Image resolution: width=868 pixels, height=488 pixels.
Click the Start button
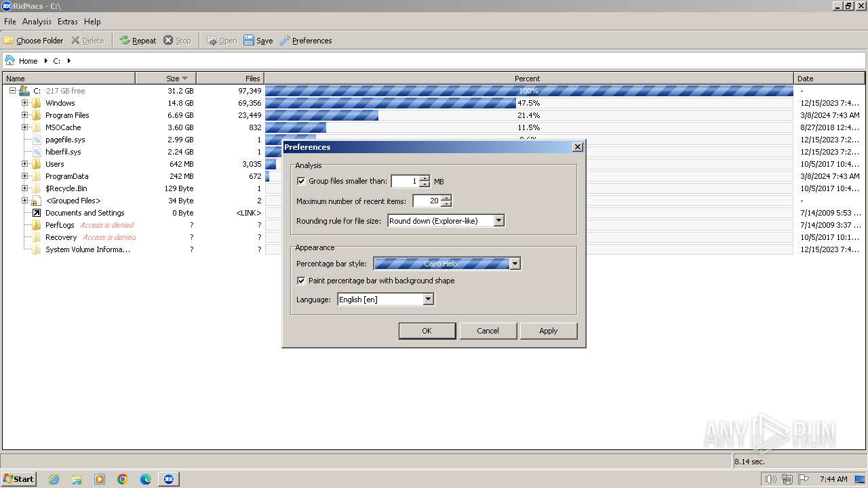click(x=18, y=479)
